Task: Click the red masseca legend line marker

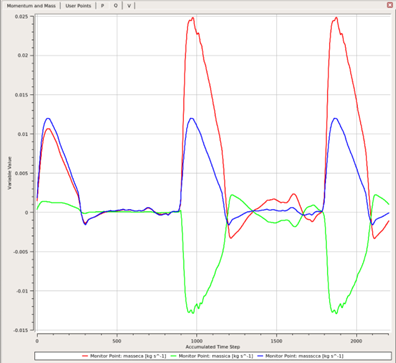Action: 86,356
